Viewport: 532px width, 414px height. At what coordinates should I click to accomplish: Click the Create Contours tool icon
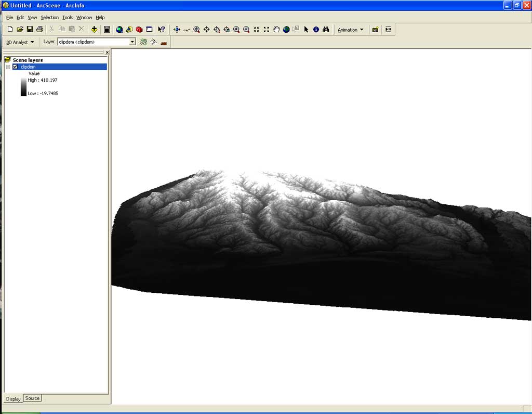pos(144,42)
